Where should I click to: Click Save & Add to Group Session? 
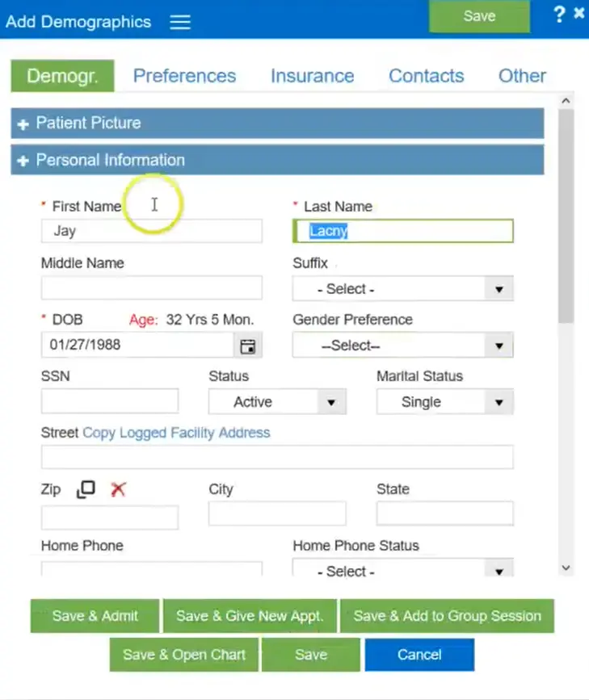pos(448,615)
